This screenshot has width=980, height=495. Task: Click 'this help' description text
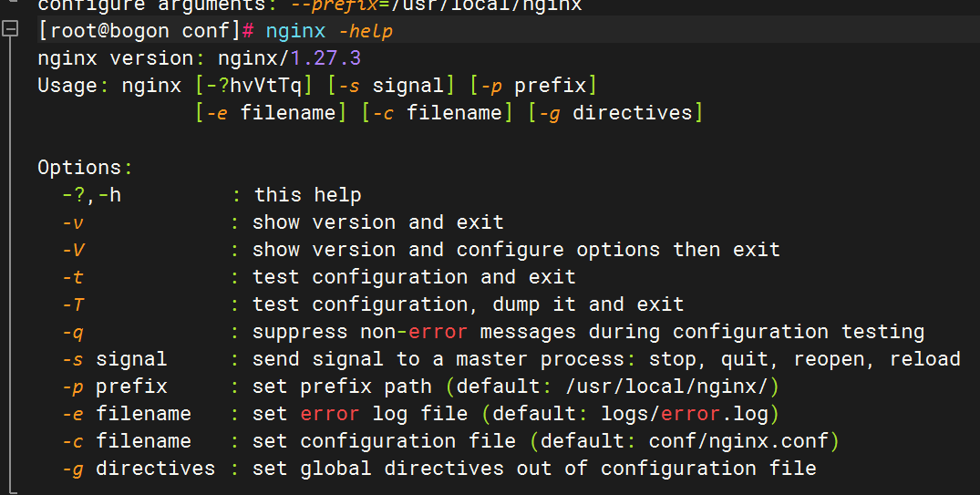[307, 195]
